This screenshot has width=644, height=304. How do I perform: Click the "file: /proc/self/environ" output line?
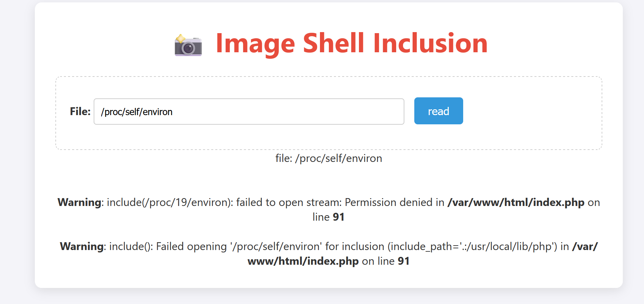pos(328,158)
